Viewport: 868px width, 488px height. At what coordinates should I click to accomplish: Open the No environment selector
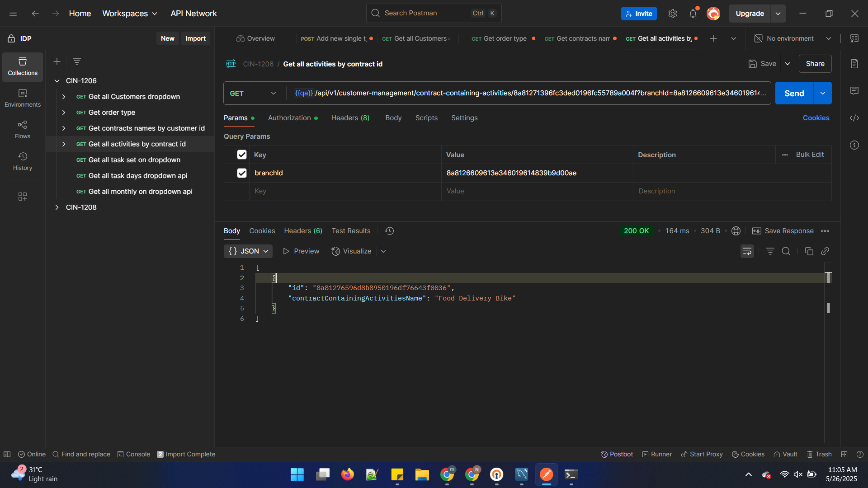tap(793, 39)
